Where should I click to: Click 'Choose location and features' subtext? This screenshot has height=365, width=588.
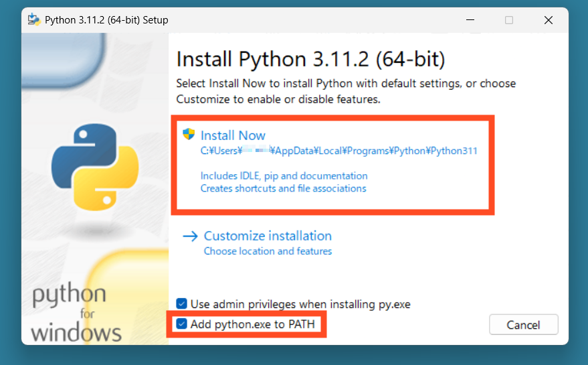(x=268, y=251)
